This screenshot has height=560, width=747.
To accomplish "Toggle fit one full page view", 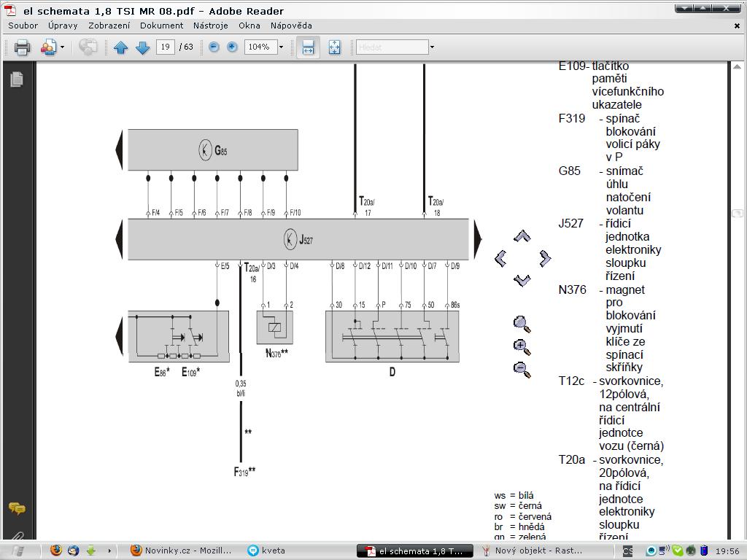I will [x=334, y=47].
